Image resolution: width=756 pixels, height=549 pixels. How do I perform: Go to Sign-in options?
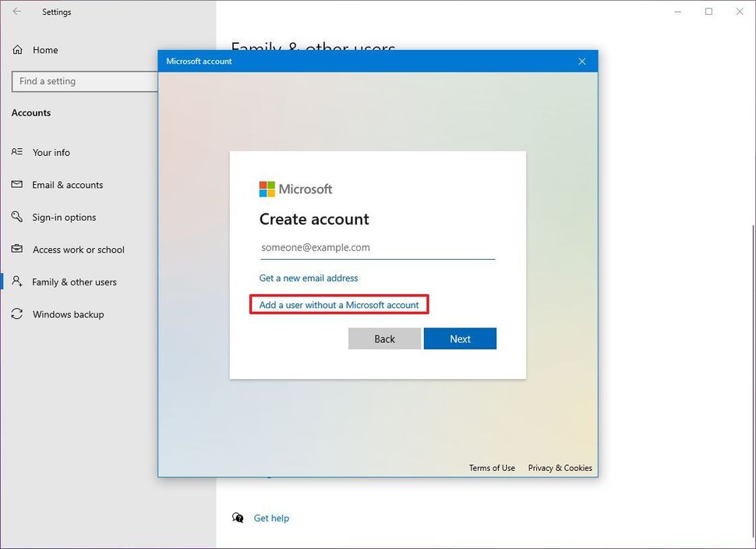(x=64, y=217)
